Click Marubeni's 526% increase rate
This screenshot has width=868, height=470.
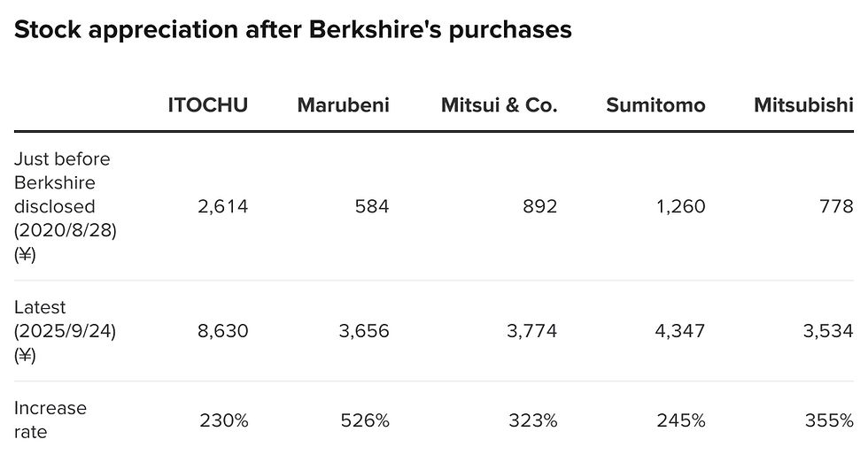(x=365, y=420)
